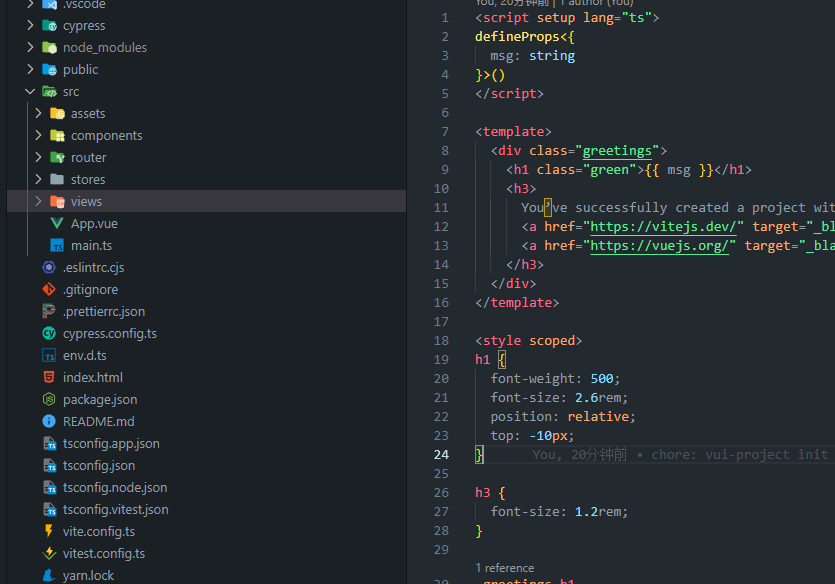Expand the views folder chevron
835x584 pixels.
[38, 201]
